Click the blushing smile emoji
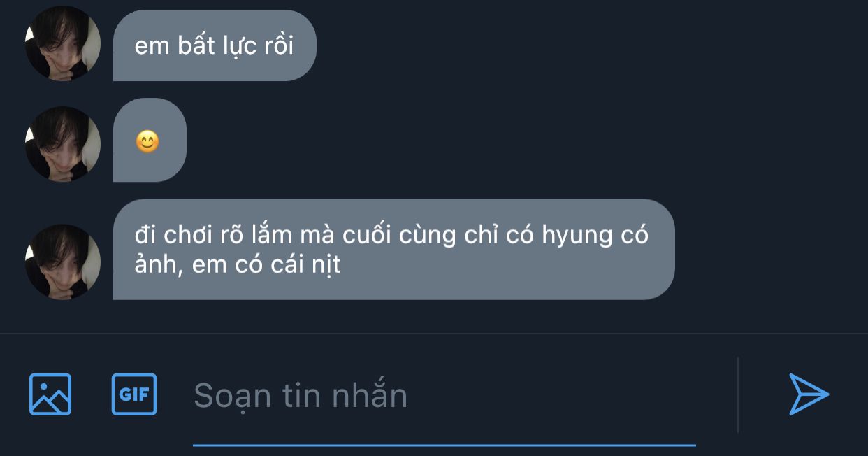Viewport: 868px width, 456px height. pos(147,143)
